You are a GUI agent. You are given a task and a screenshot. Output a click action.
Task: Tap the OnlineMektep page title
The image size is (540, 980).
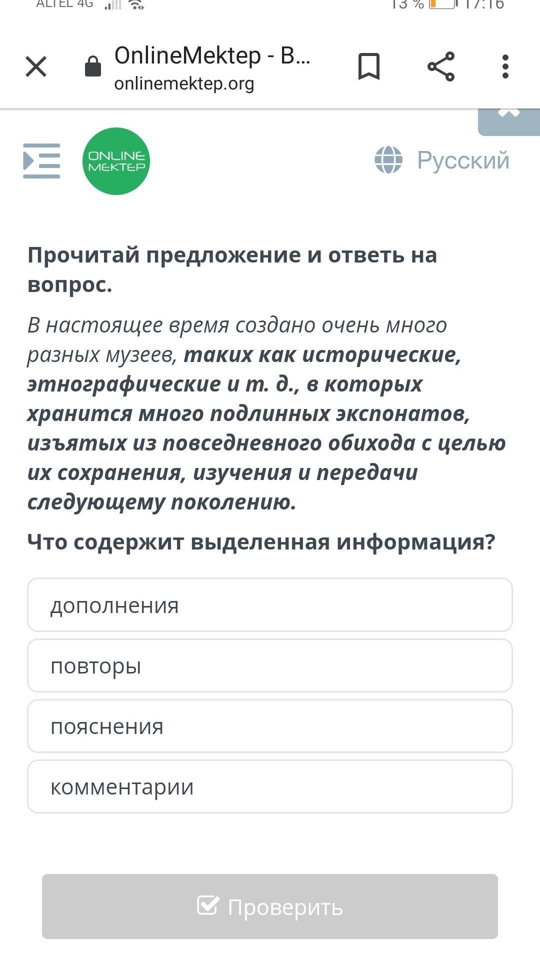click(212, 55)
